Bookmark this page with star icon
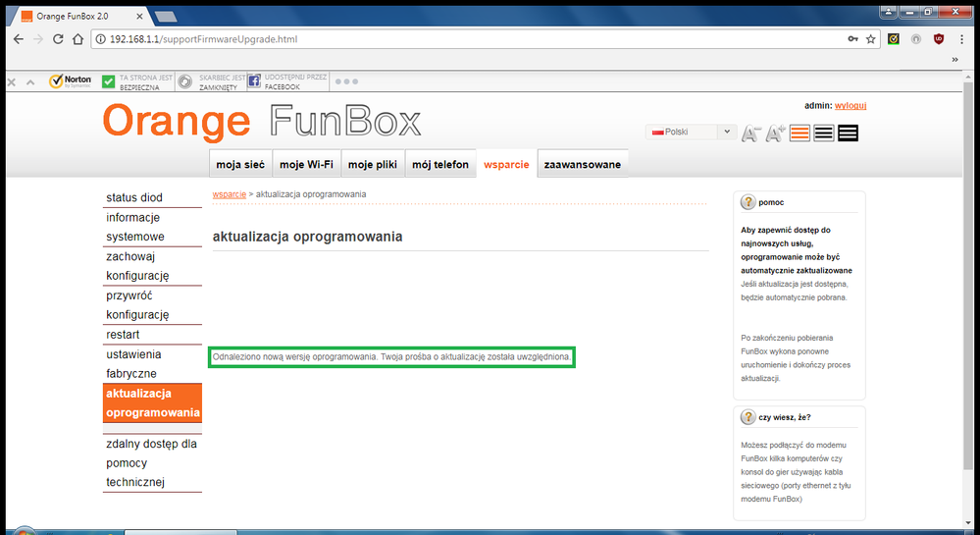Viewport: 980px width, 535px height. [870, 39]
